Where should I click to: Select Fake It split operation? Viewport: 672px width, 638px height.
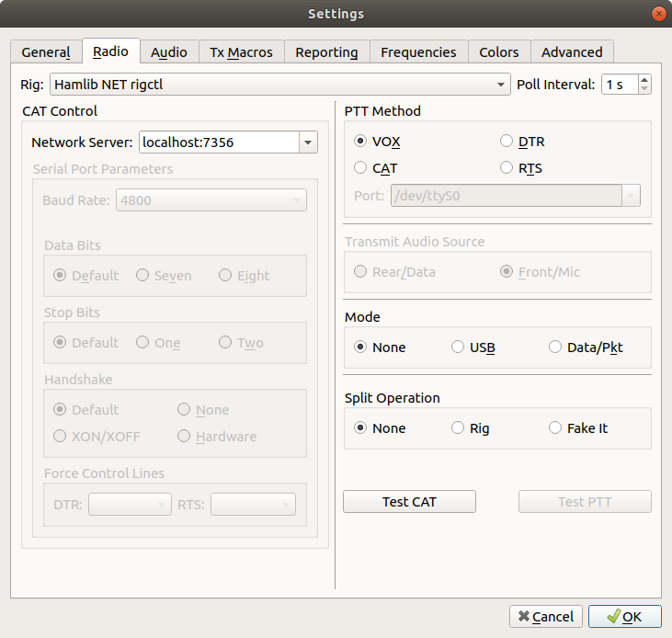(555, 428)
